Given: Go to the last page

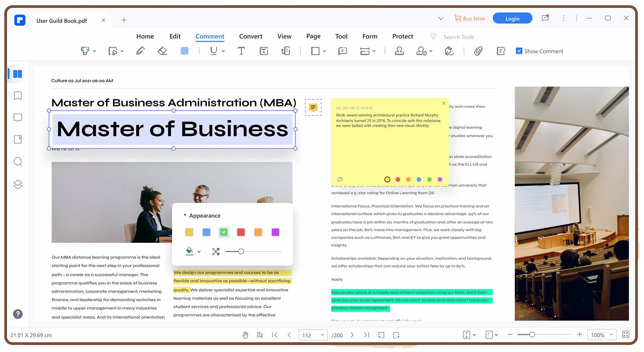Looking at the screenshot, I should pyautogui.click(x=366, y=335).
